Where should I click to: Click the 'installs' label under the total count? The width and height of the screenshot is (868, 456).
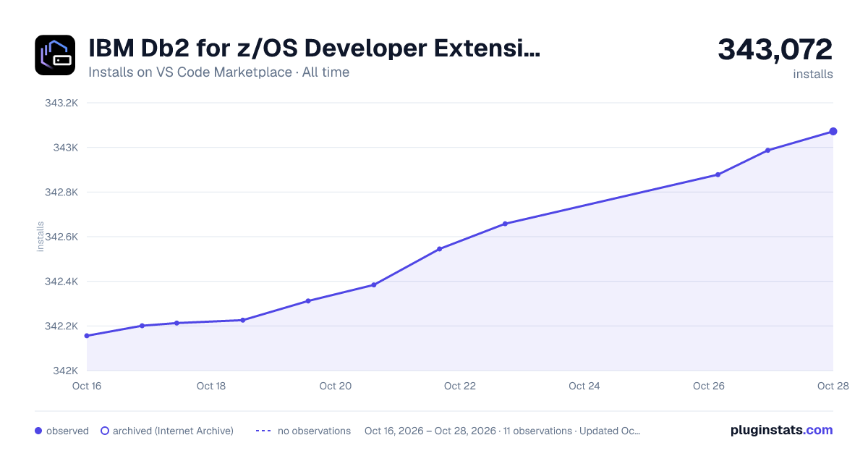tap(813, 74)
